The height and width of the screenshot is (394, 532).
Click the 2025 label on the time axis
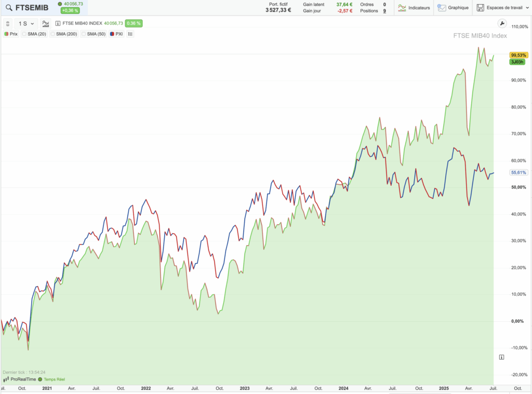444,388
